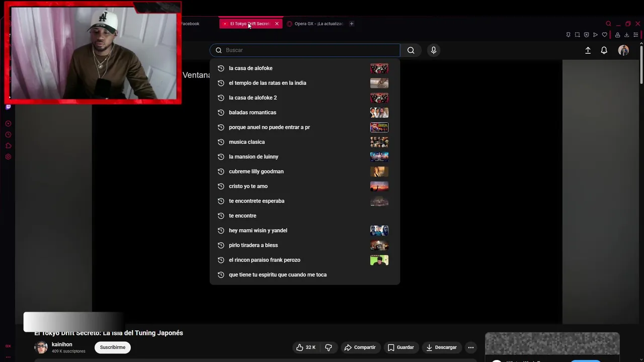Open sidebar three-dots setup menu
The width and height of the screenshot is (644, 362).
(x=8, y=356)
